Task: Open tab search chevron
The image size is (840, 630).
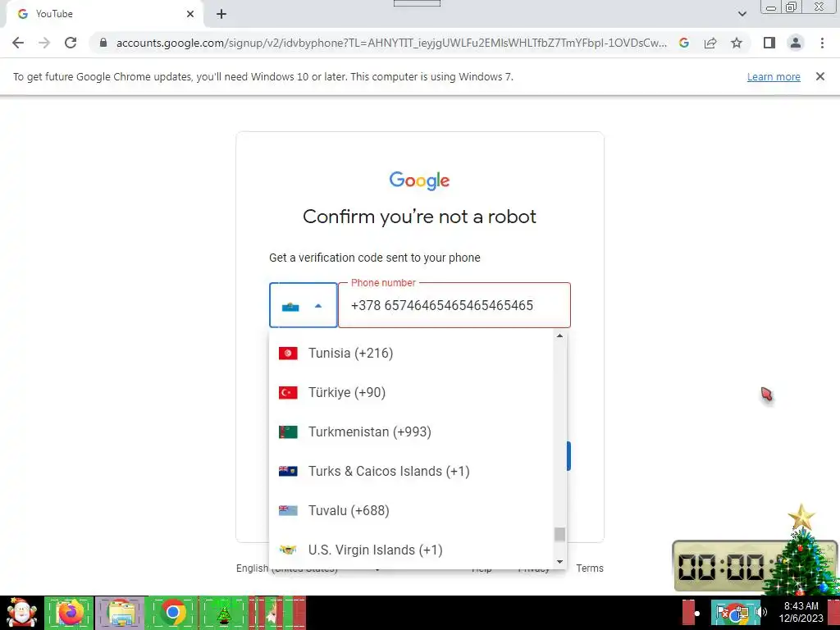Action: click(x=742, y=14)
